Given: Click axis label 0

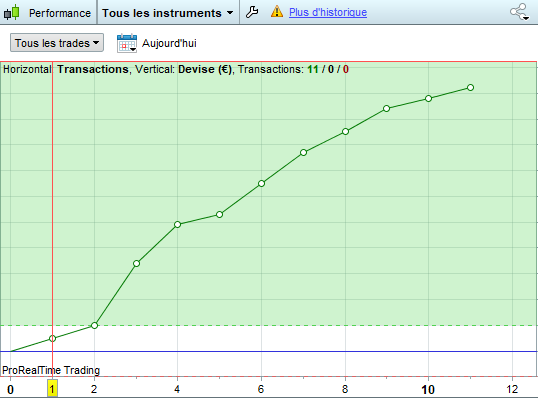Looking at the screenshot, I should 11,390.
